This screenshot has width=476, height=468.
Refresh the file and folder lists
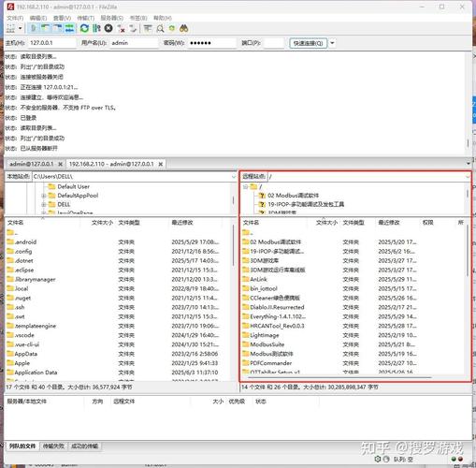[84, 28]
